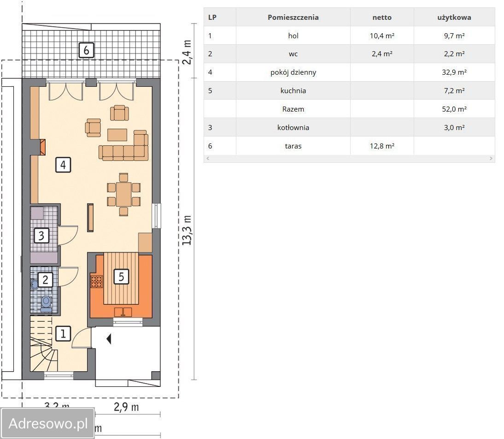This screenshot has height=439, width=504.
Task: Click the 'Pomieszczenia' column header
Action: click(x=293, y=18)
